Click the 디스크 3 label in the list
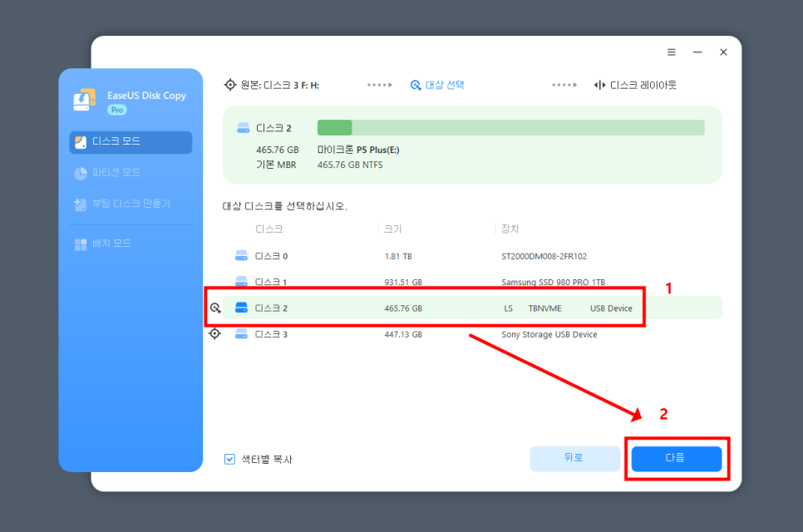The image size is (803, 532). pyautogui.click(x=271, y=334)
